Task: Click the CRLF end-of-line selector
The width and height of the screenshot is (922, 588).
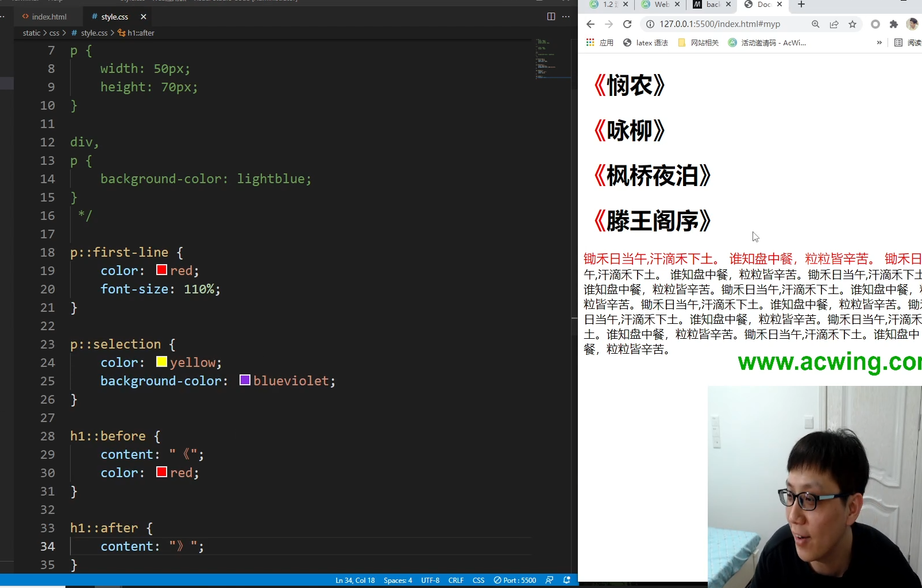Action: 456,581
